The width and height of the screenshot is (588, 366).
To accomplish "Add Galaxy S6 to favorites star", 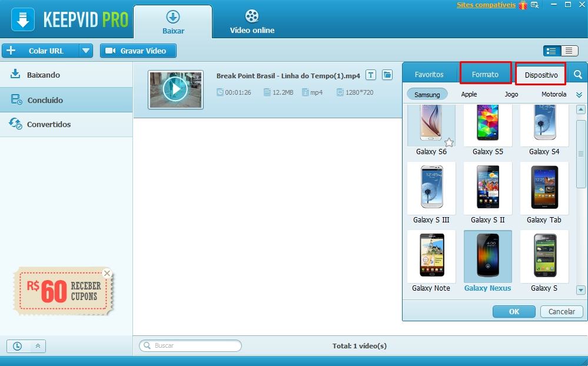I will [x=449, y=142].
